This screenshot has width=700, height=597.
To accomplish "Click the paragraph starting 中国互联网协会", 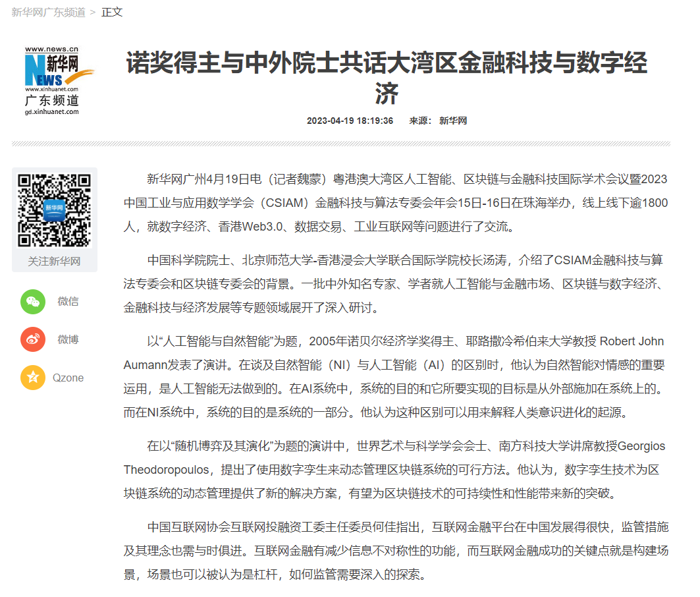I will 395,550.
